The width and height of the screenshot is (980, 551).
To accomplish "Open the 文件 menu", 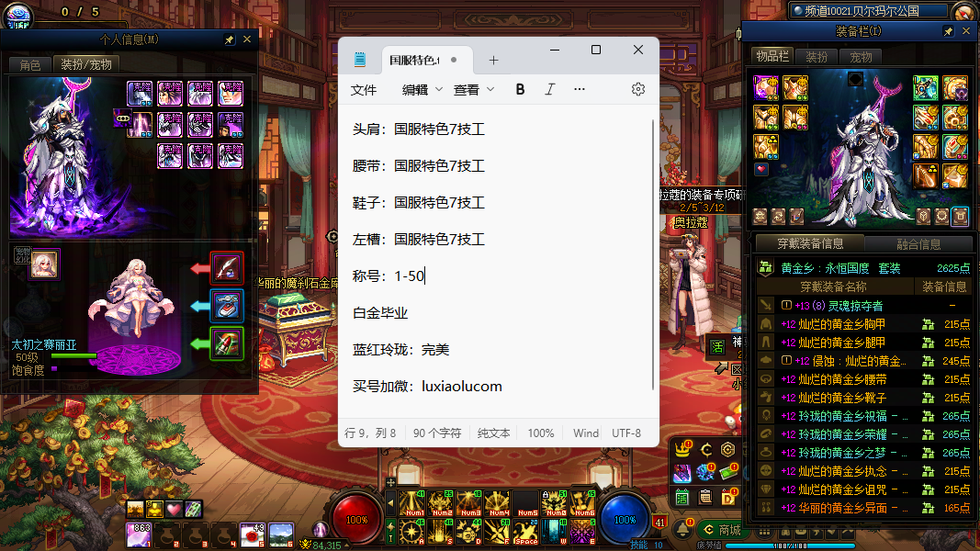I will [364, 89].
